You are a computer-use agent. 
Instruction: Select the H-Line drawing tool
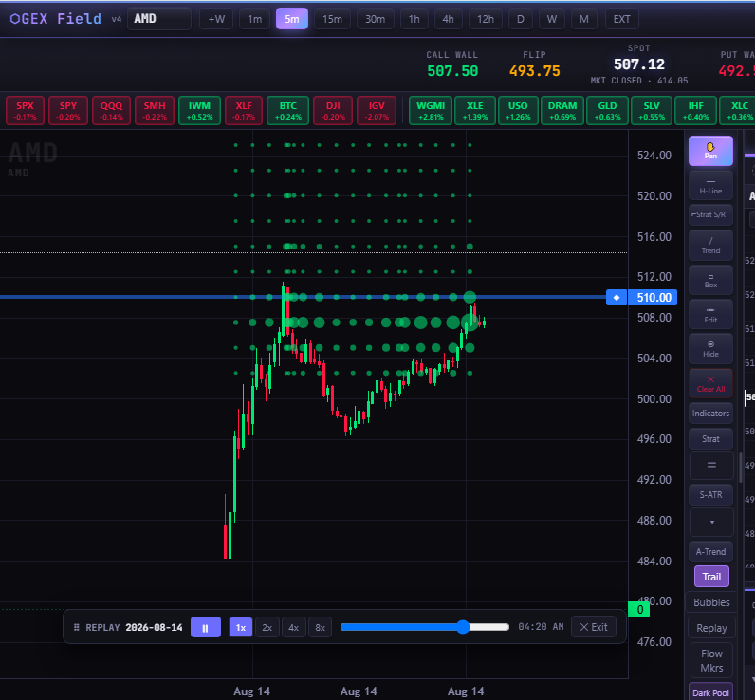[x=710, y=185]
